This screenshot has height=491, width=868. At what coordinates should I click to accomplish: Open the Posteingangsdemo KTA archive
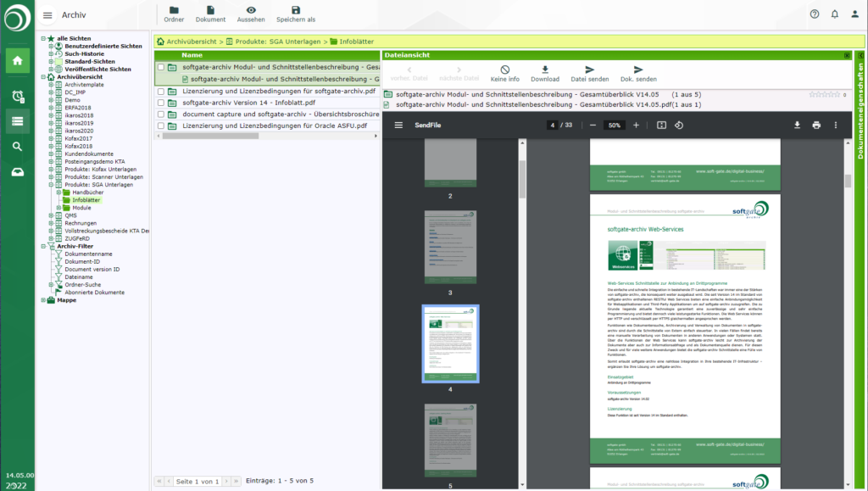(x=95, y=162)
